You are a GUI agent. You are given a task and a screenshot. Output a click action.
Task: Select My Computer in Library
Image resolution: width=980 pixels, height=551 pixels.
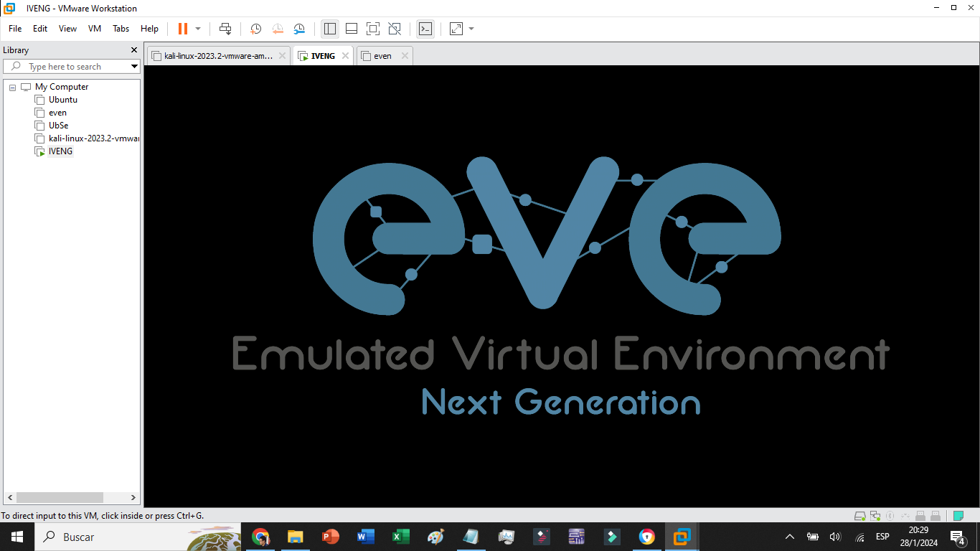(61, 87)
